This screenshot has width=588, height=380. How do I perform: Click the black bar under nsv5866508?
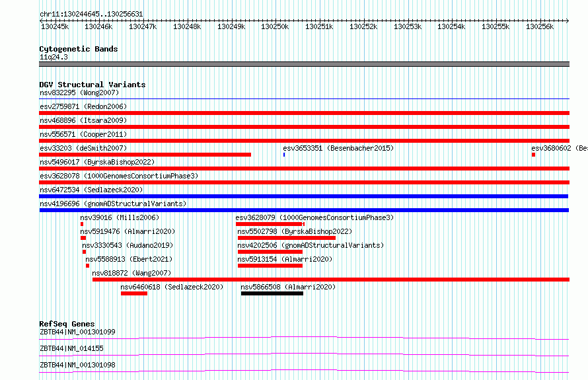point(272,293)
